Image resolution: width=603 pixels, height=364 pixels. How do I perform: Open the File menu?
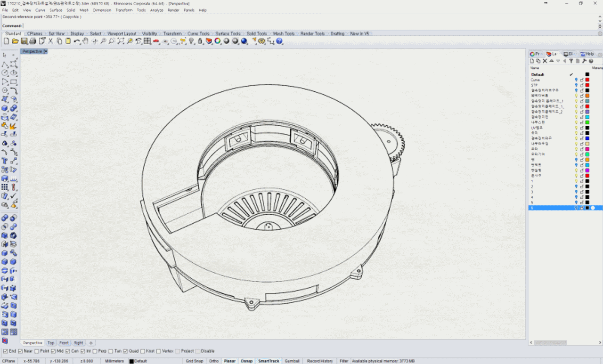[5, 10]
